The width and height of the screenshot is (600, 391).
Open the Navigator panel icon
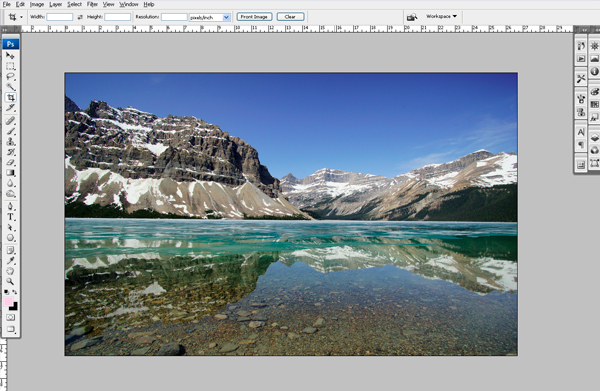[594, 46]
